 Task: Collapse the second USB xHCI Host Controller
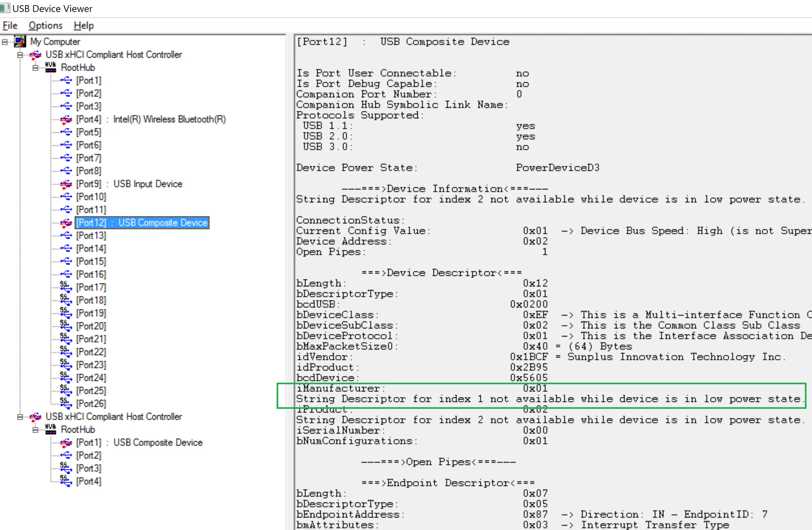pos(20,417)
